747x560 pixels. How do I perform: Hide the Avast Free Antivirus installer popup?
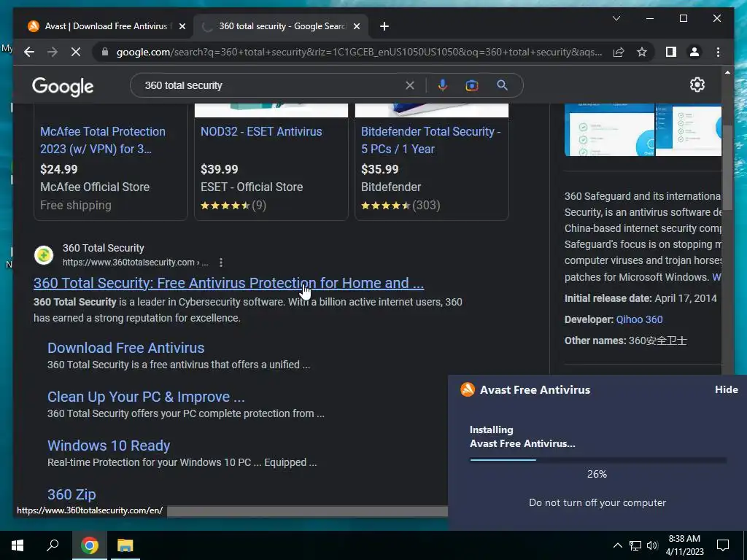coord(726,389)
